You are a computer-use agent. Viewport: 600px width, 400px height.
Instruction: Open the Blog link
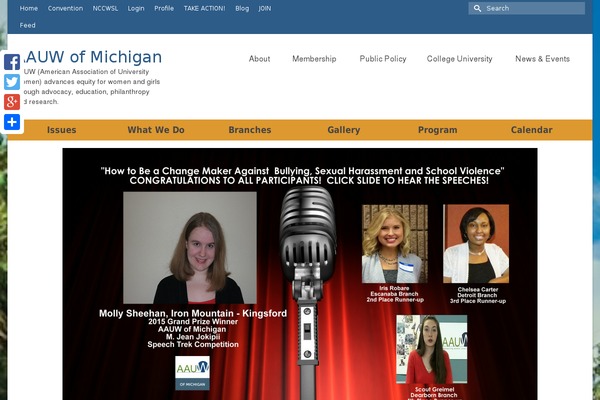[x=242, y=8]
